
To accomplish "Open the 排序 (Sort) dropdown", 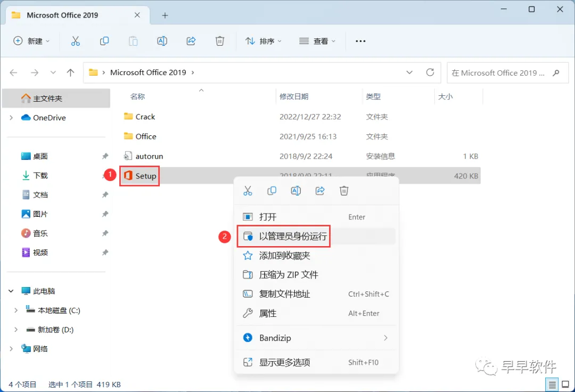I will coord(264,41).
